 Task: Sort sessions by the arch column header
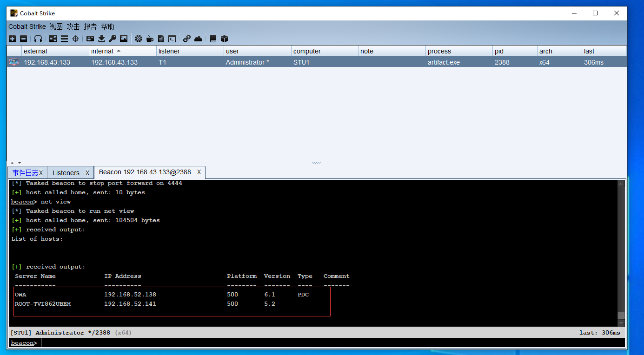point(559,51)
